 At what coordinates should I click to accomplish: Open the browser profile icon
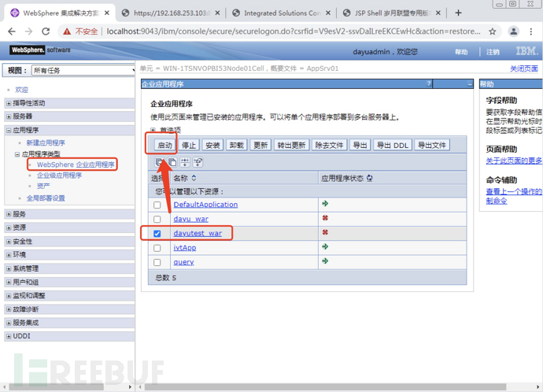tap(514, 31)
